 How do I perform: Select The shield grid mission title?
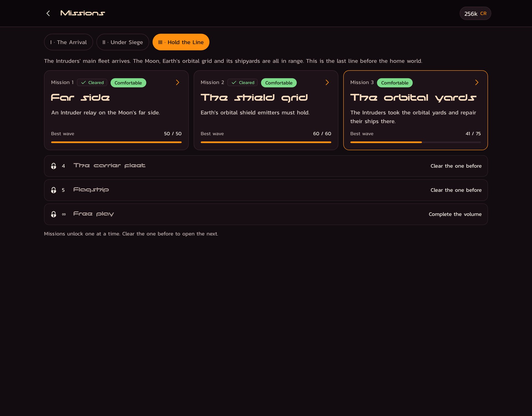coord(254,98)
